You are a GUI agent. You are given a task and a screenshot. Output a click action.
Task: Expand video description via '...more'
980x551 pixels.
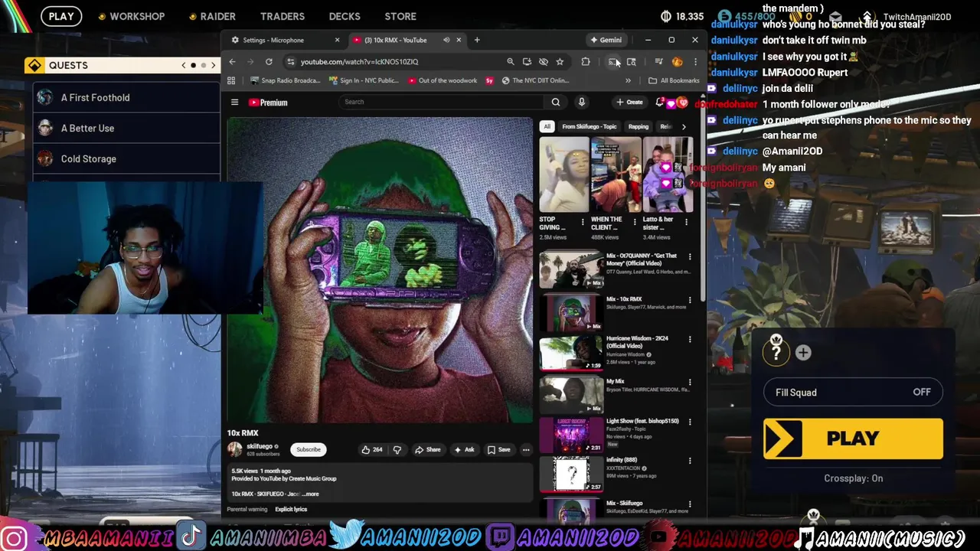(x=310, y=494)
